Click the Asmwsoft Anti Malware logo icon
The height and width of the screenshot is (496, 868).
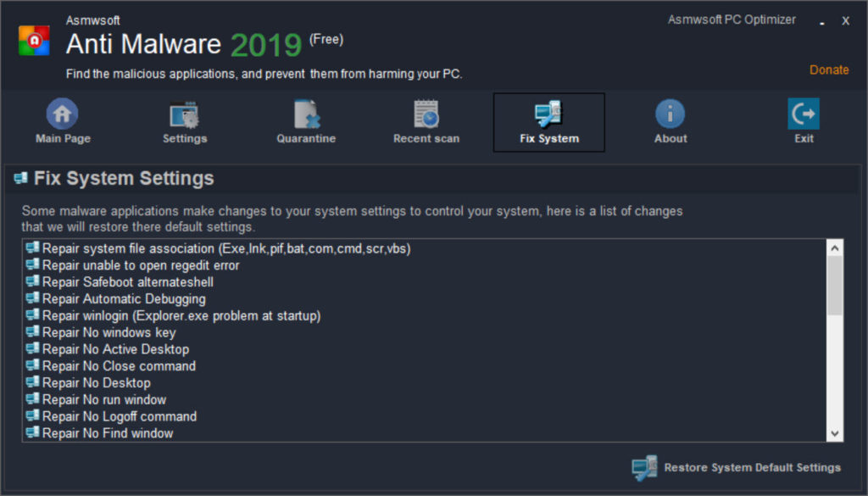[x=34, y=41]
